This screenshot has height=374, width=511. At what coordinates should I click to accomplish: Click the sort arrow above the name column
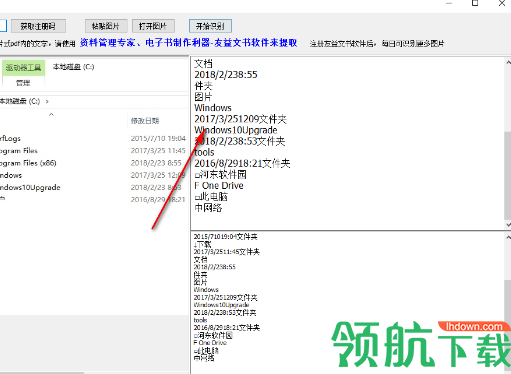[x=51, y=114]
